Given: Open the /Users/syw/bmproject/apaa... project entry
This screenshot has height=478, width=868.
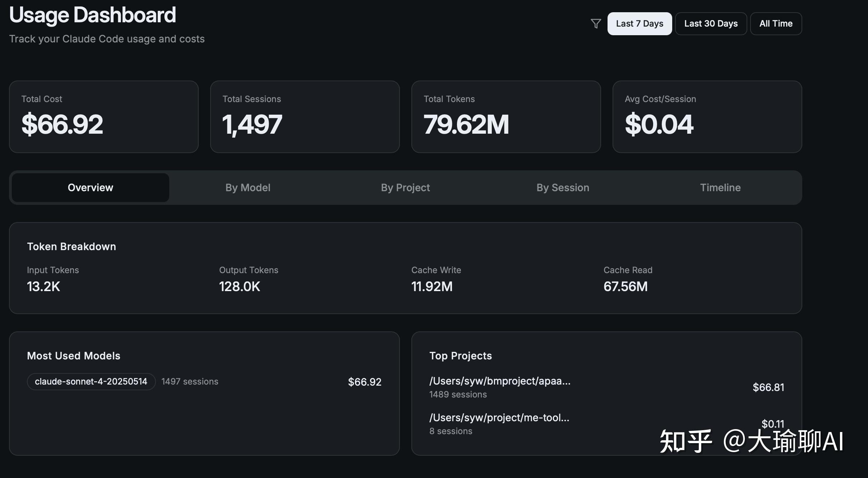Looking at the screenshot, I should [607, 387].
